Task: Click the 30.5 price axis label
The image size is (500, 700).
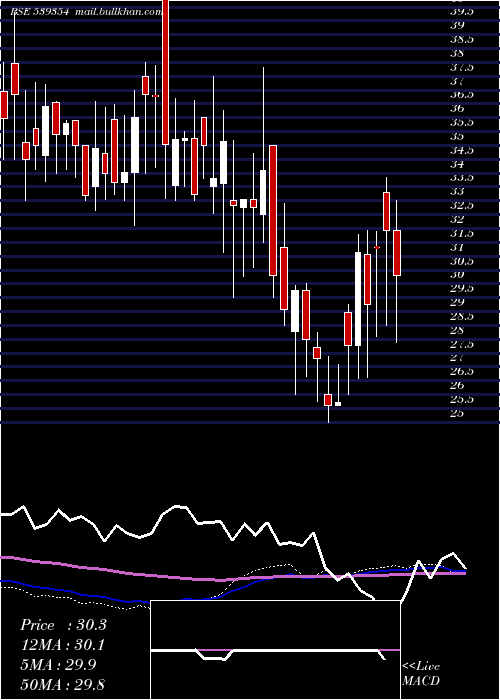Action: click(461, 261)
